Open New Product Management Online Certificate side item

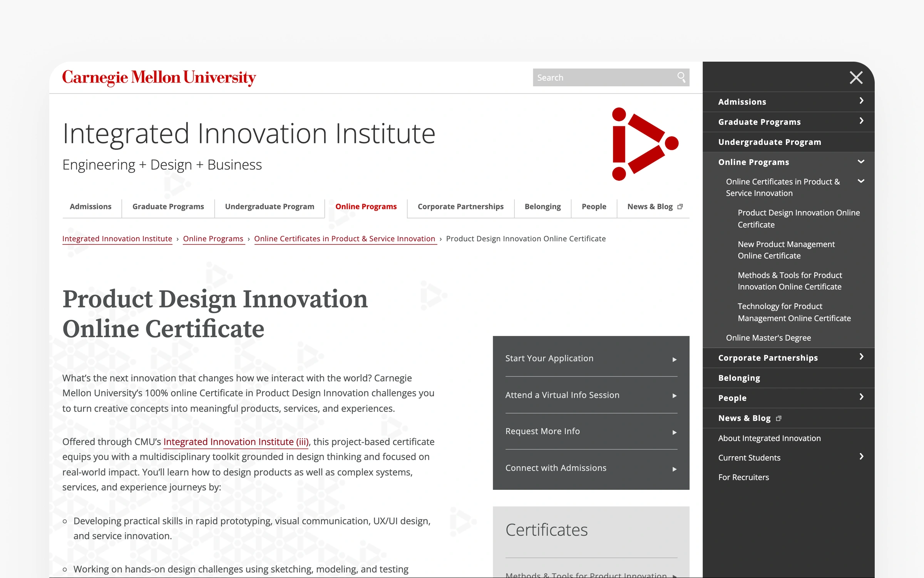786,250
